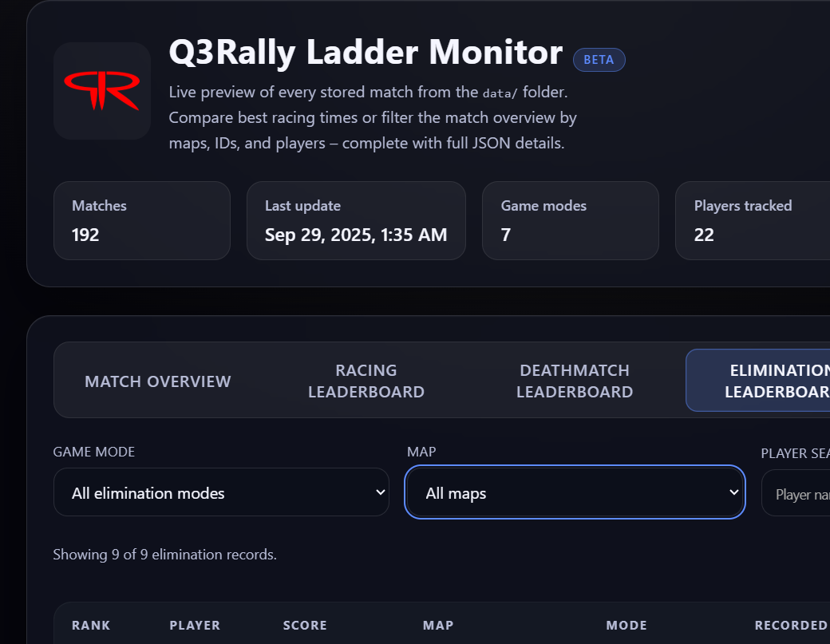The image size is (830, 644).
Task: Click the red Q3Rally logo icon
Action: (102, 91)
